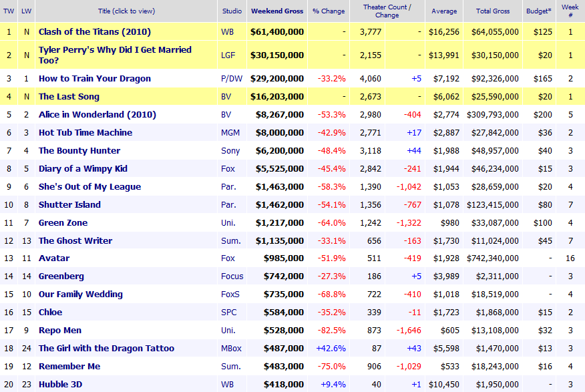Open the Clash of the Titans (2010) link
Screen dimensions: 585x392
[x=95, y=31]
